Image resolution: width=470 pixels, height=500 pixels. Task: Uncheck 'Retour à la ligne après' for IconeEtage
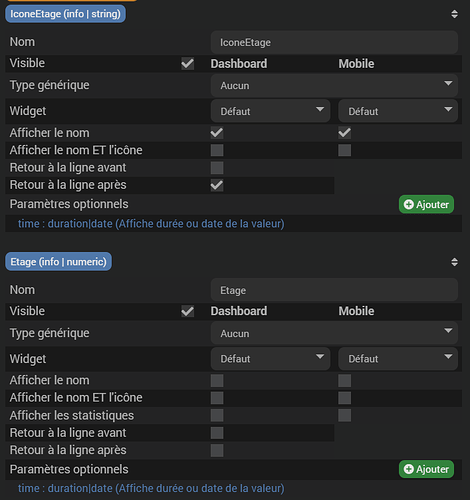click(217, 185)
